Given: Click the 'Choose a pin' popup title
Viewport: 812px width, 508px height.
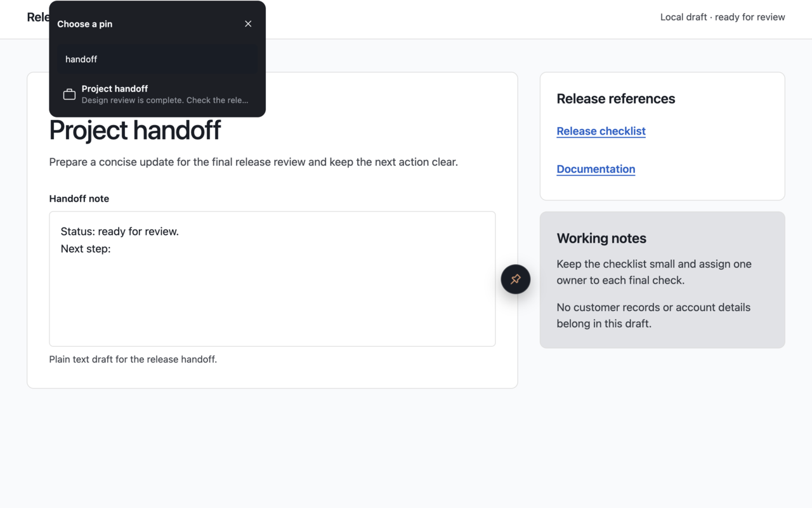Looking at the screenshot, I should point(84,24).
